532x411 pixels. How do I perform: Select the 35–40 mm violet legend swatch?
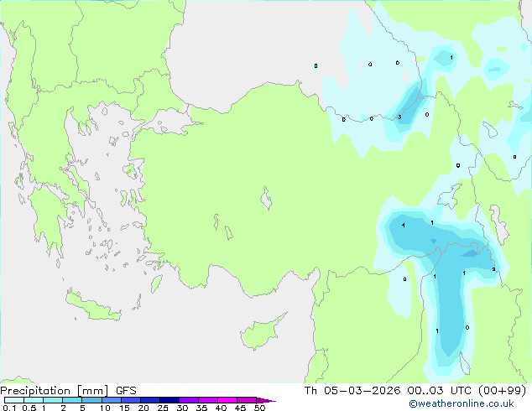tap(207, 400)
